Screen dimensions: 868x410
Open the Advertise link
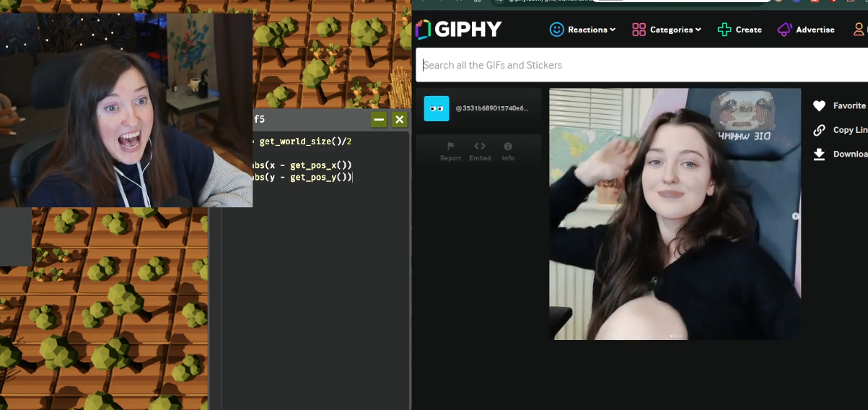point(815,30)
